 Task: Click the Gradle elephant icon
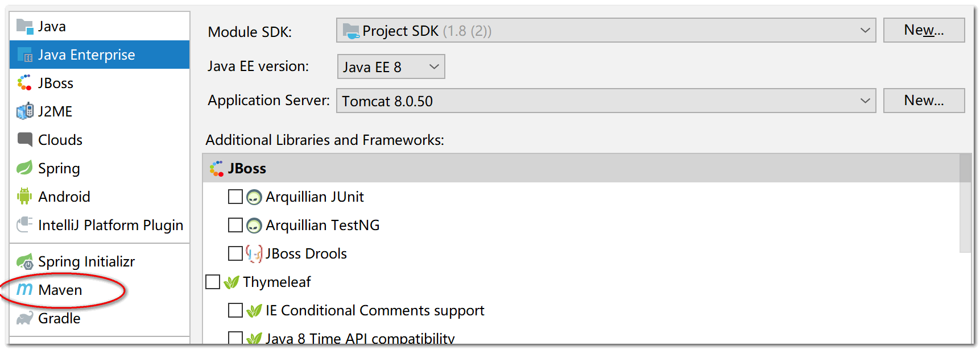point(24,318)
